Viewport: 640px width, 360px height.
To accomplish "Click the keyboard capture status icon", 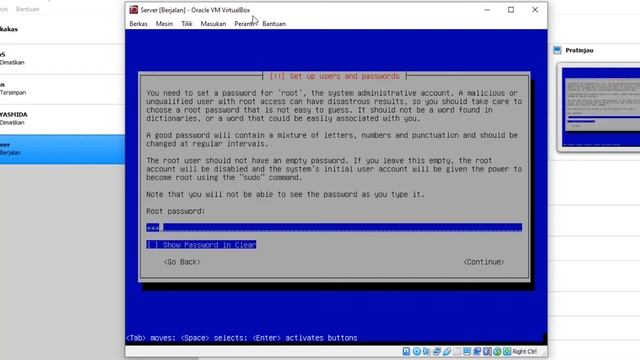I will pyautogui.click(x=507, y=351).
